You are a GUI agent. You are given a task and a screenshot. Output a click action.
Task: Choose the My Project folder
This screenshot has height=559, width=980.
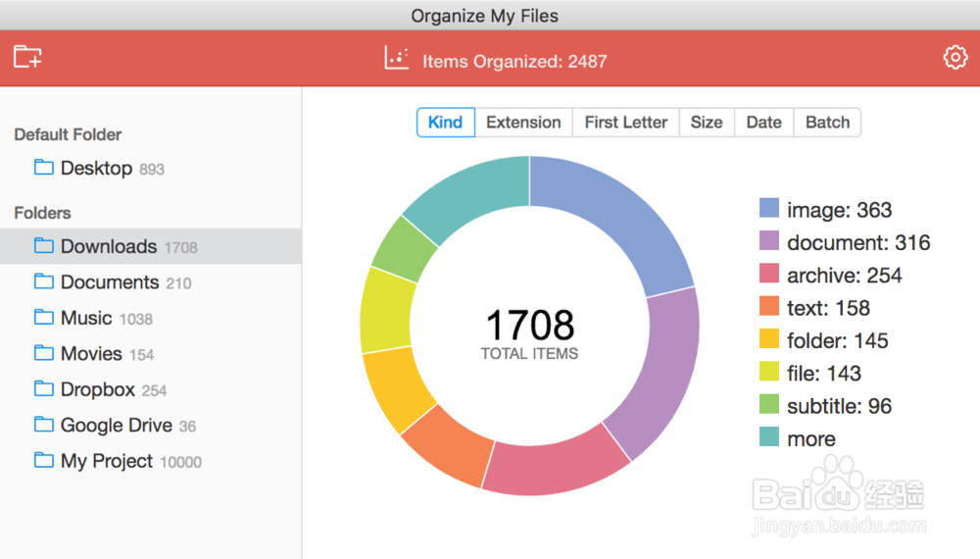click(x=151, y=461)
